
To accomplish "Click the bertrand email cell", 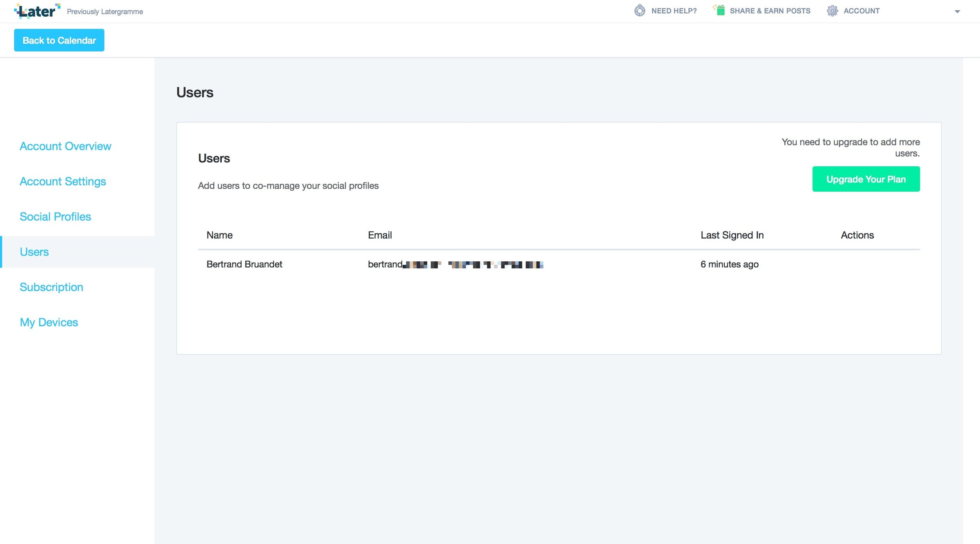I will [x=456, y=264].
